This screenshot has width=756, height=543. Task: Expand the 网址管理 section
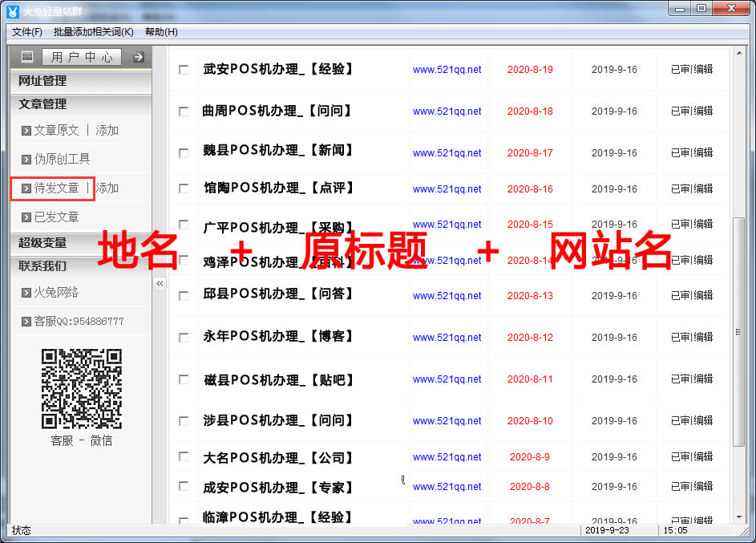(x=43, y=81)
